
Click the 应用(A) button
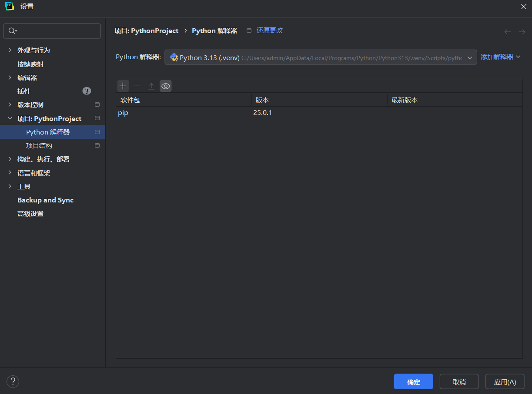[505, 381]
